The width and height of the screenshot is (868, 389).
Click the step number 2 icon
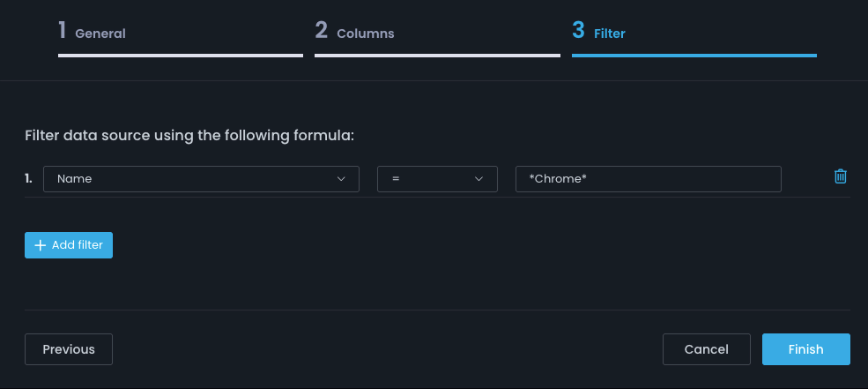[322, 31]
